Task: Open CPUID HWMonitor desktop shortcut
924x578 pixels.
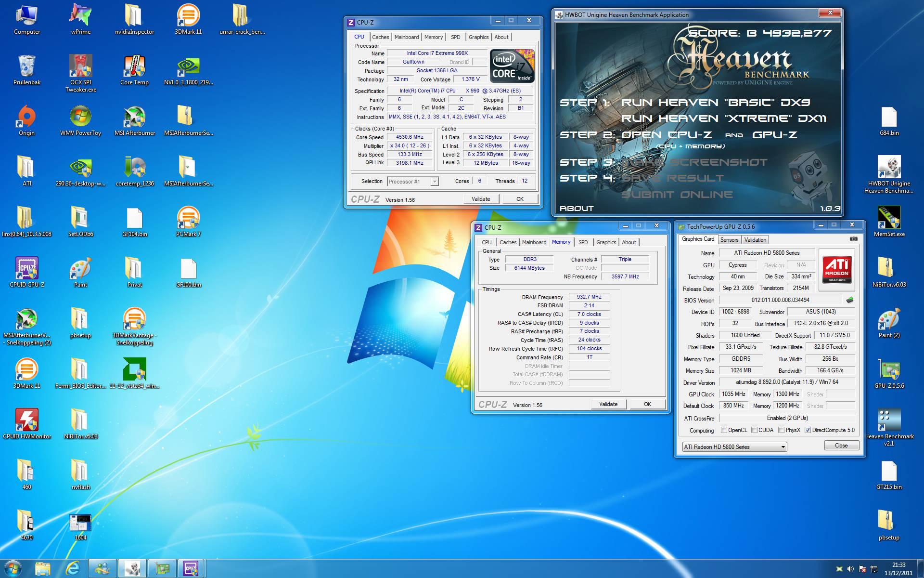Action: point(27,423)
